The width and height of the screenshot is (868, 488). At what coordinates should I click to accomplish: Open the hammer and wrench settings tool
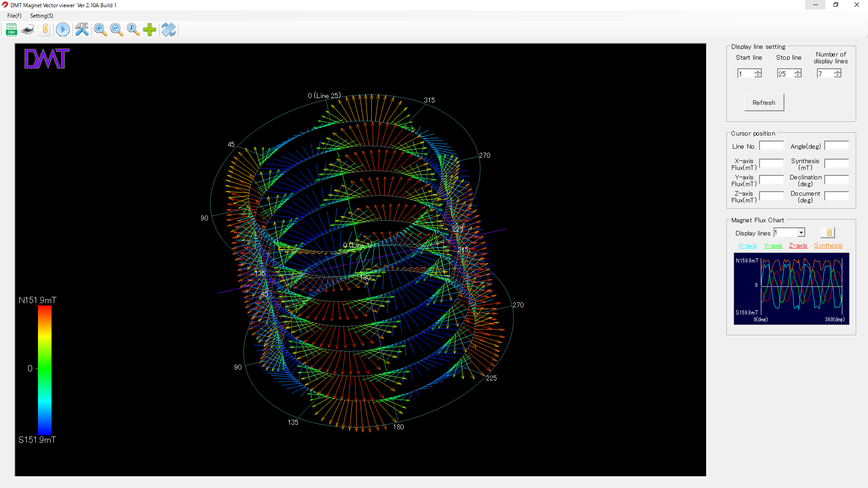[82, 30]
